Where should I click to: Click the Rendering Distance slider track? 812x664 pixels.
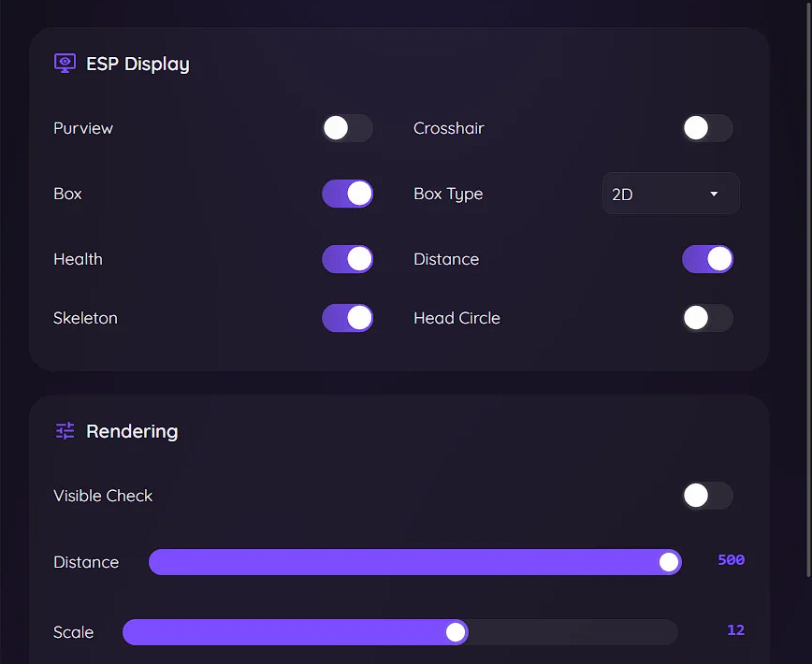pyautogui.click(x=412, y=562)
